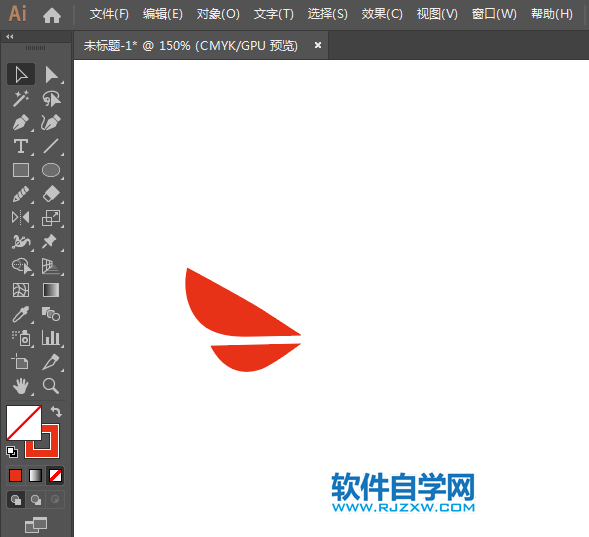This screenshot has width=589, height=537.
Task: Select the Mesh tool
Action: [21, 290]
